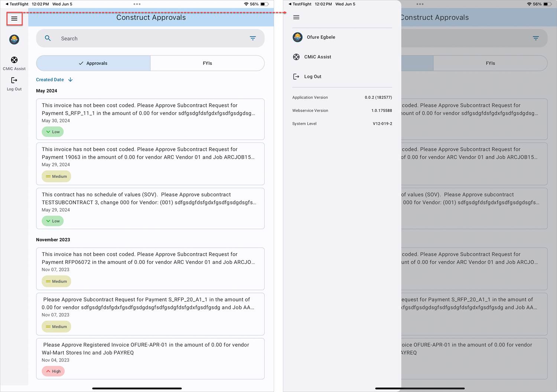
Task: Open the OFURE-APR-01 registered invoice card
Action: tap(150, 359)
